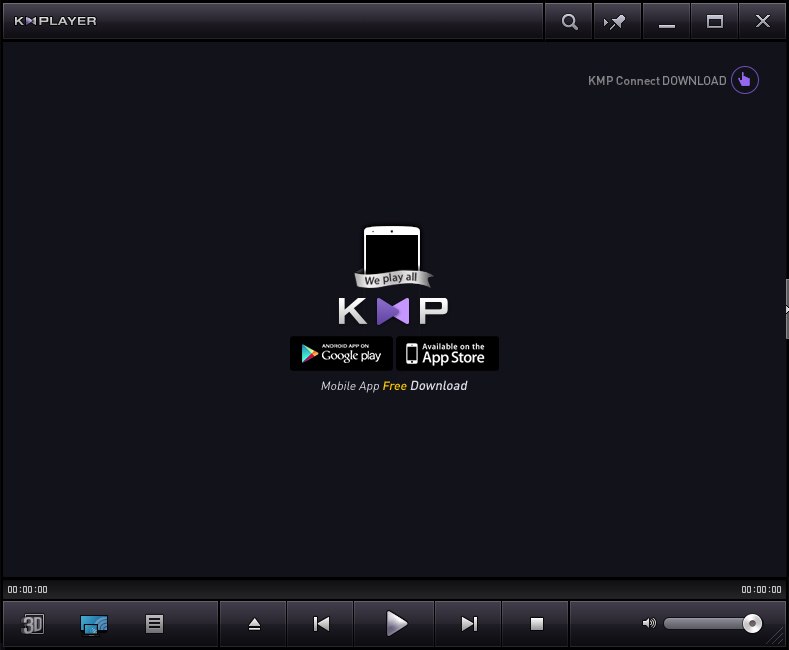The height and width of the screenshot is (650, 789).
Task: Maximize the KMPlayer window
Action: pyautogui.click(x=715, y=22)
